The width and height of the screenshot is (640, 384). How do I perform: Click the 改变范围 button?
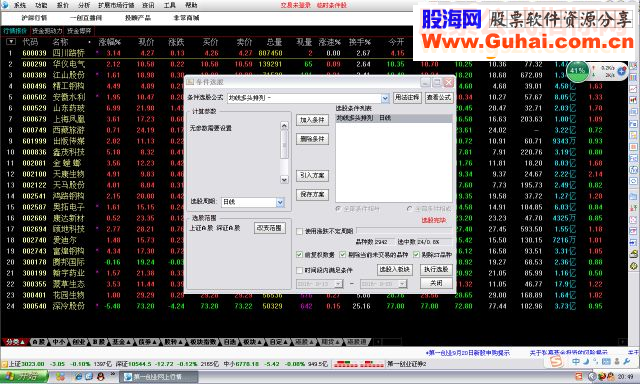click(x=269, y=228)
